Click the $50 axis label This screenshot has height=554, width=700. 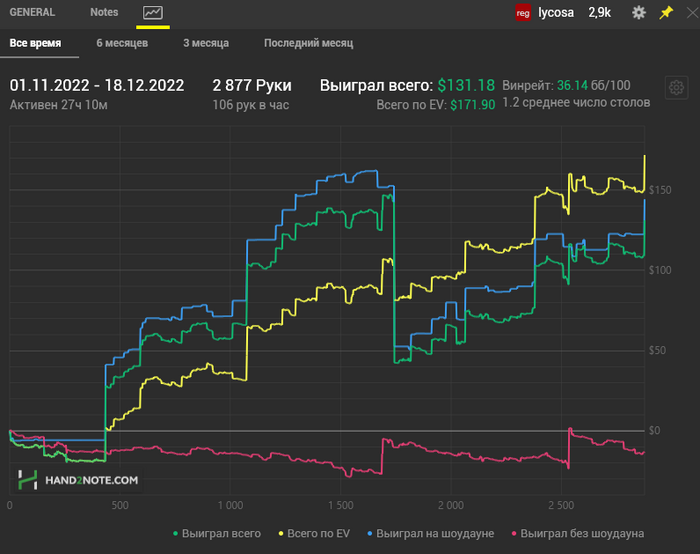click(x=657, y=350)
